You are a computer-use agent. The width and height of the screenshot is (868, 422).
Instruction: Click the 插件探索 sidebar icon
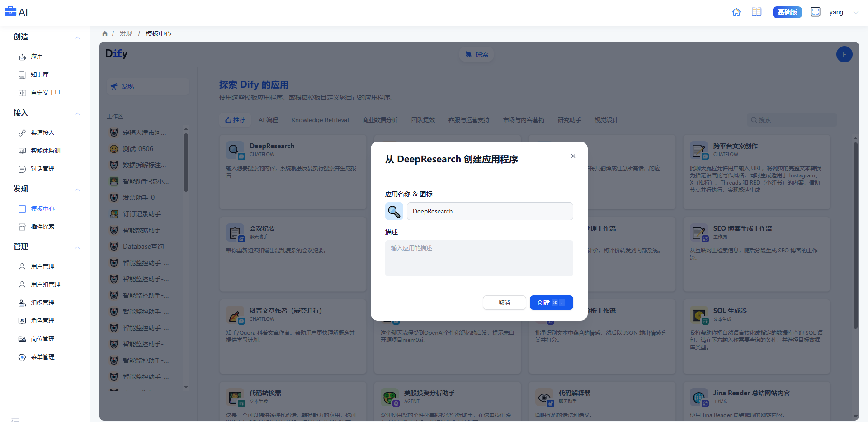pos(22,227)
